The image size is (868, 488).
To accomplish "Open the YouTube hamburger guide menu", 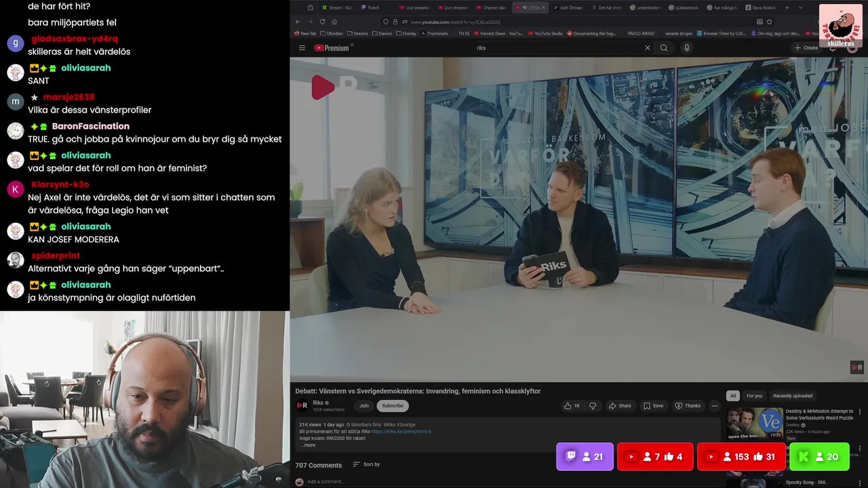I will click(302, 48).
